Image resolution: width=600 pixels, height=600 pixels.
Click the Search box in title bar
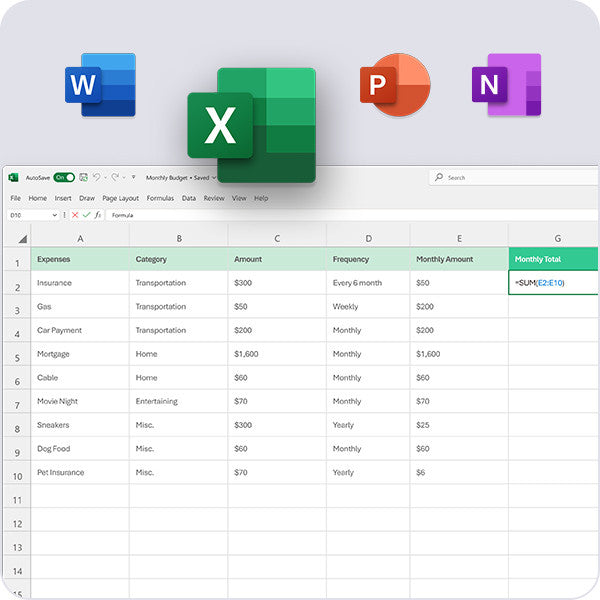tap(510, 178)
